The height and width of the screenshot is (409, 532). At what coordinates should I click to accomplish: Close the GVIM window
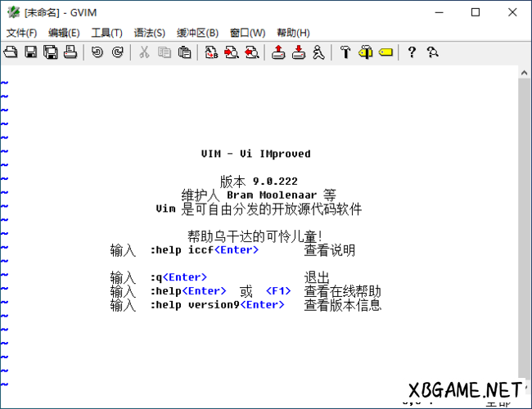click(x=512, y=12)
